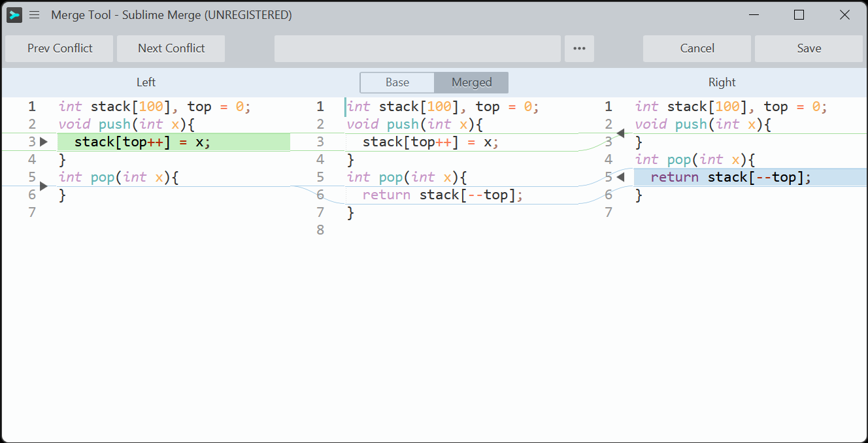Maximize the Merge Tool window

pyautogui.click(x=799, y=15)
